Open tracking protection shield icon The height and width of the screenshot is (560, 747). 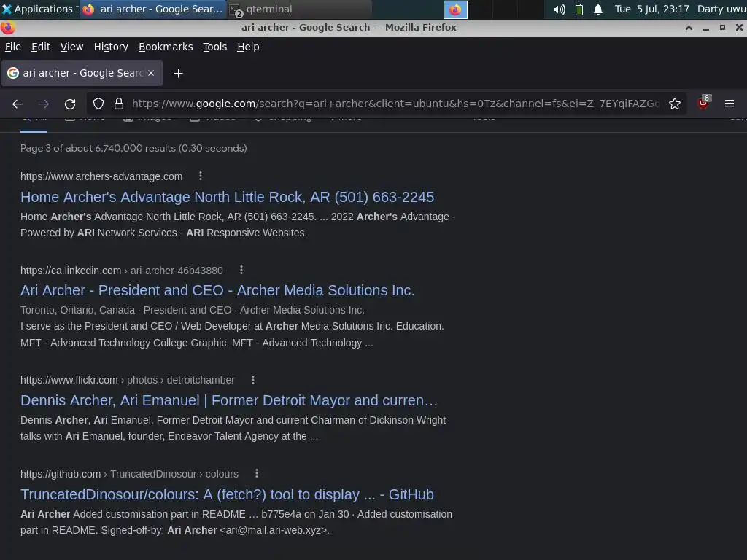coord(98,104)
